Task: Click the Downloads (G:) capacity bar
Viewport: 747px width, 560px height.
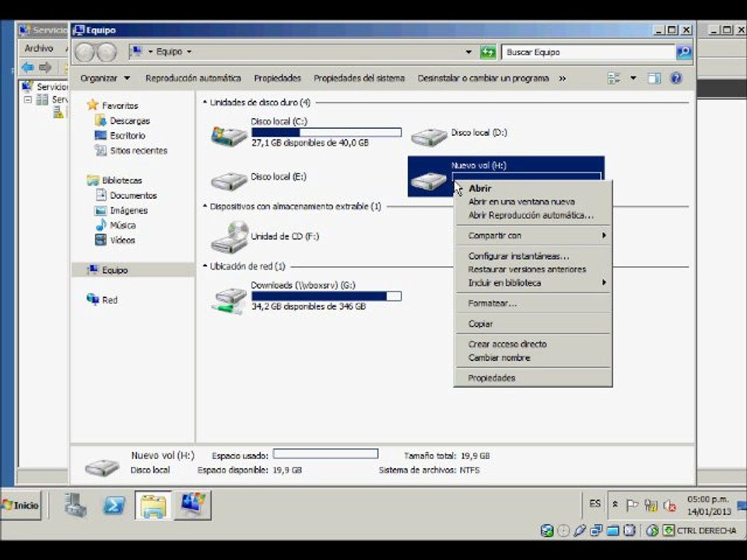Action: point(326,296)
